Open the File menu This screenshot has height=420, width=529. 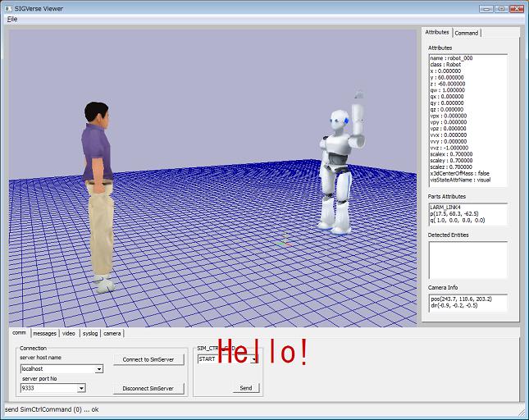coord(11,19)
